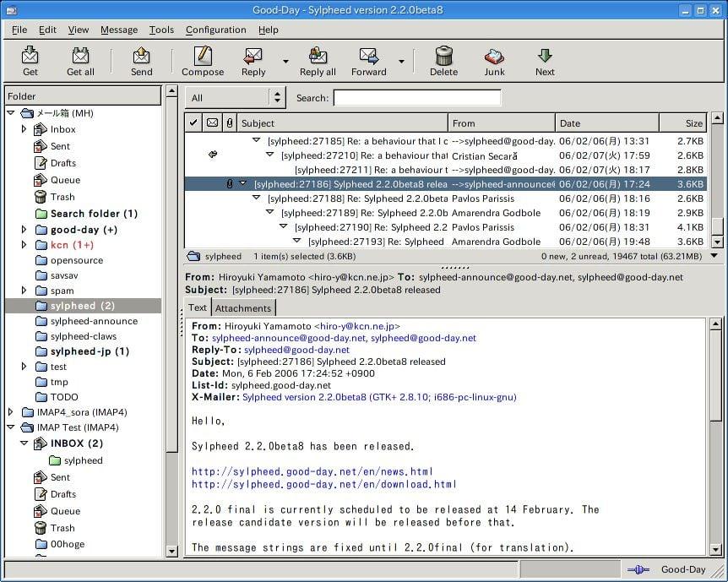The image size is (728, 582).
Task: Click the online/offline plug icon in status bar
Action: click(638, 569)
